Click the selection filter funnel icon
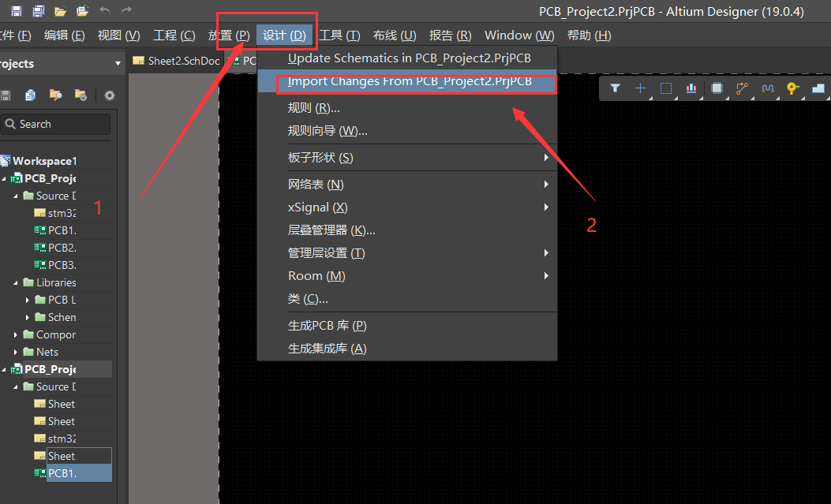 (615, 88)
